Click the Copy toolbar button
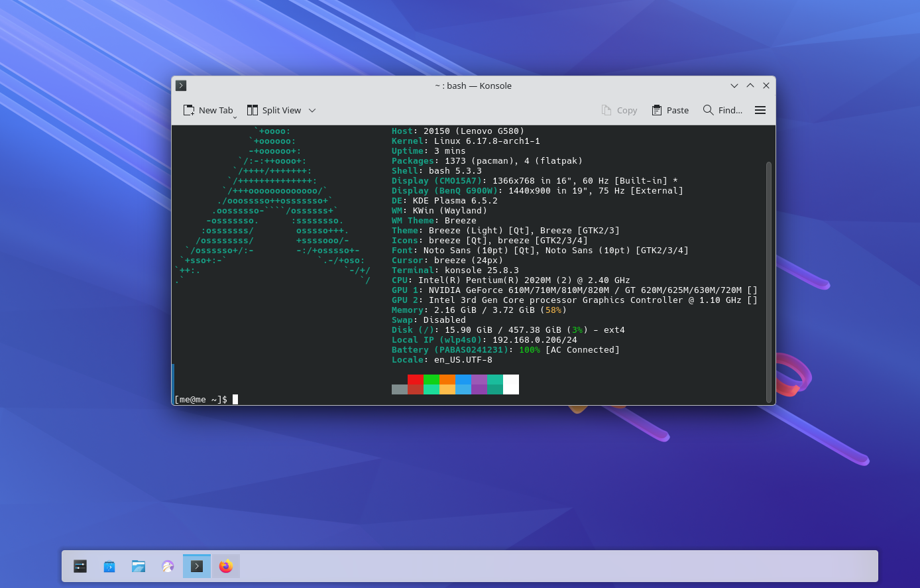 [619, 110]
